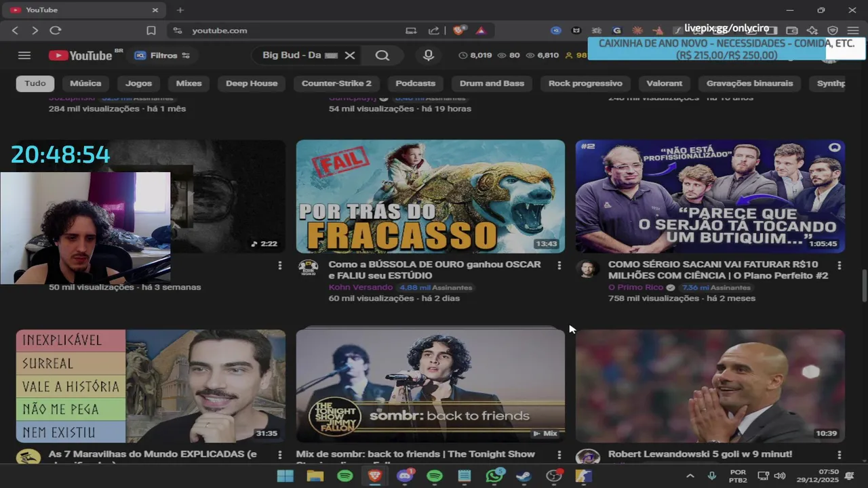Close the YouTube browser tab
Image resolution: width=868 pixels, height=488 pixels.
[x=155, y=10]
